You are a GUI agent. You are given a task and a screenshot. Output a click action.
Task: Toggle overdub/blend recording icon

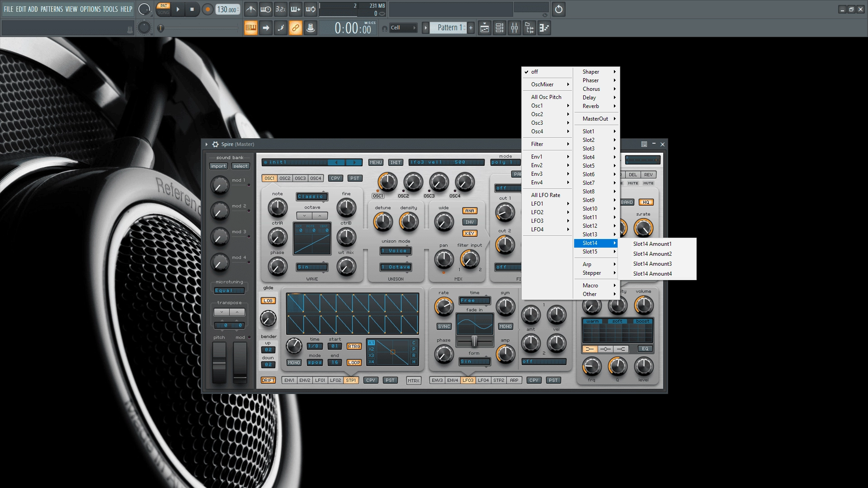(296, 9)
